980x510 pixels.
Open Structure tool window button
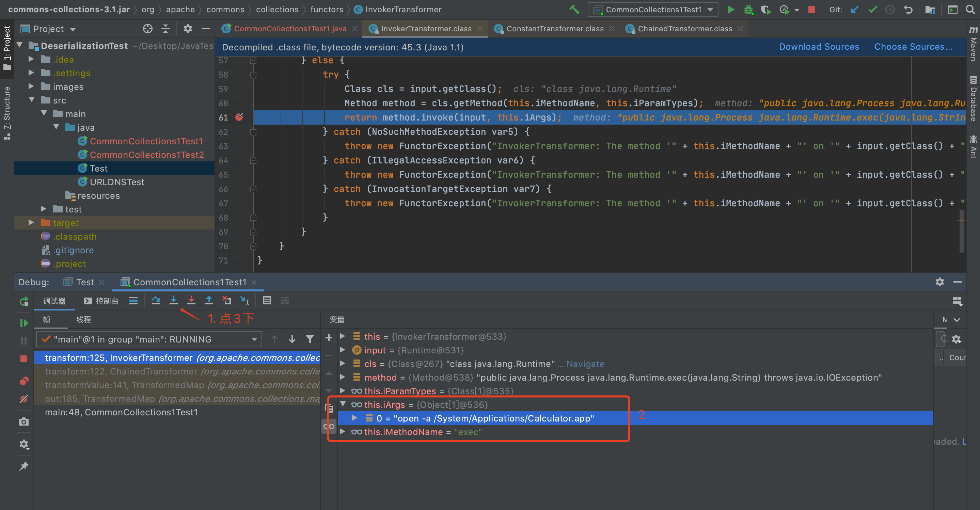coord(7,113)
